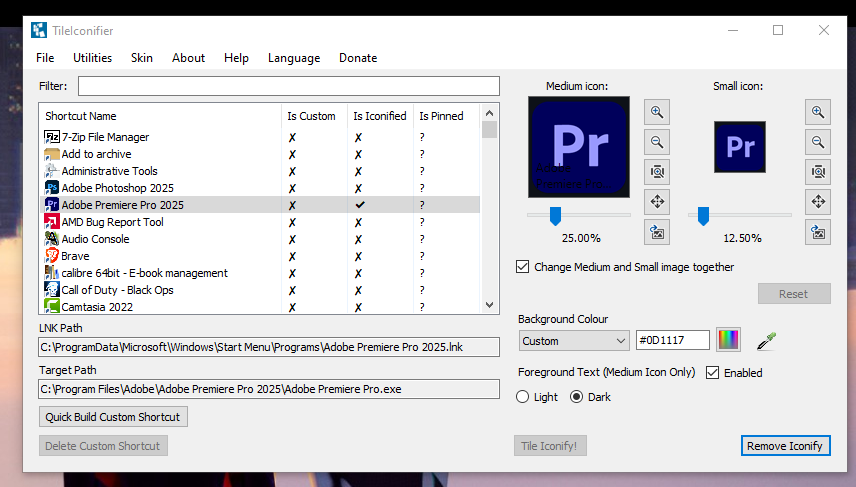
Task: Click zoom in button for Medium icon
Action: click(657, 112)
